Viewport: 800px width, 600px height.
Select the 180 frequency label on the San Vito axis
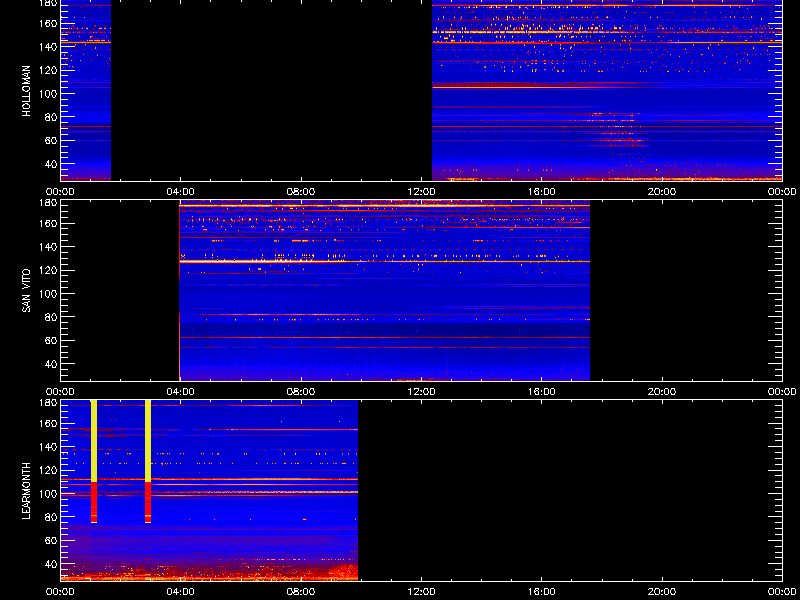pos(48,202)
